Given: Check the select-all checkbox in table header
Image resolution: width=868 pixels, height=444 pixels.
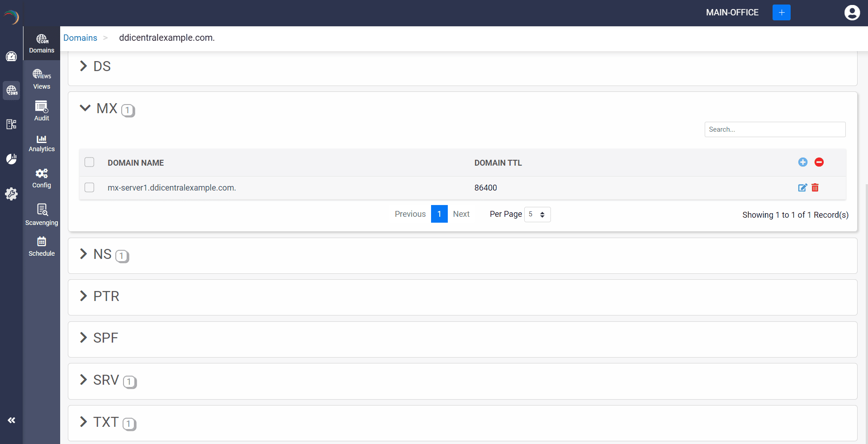Looking at the screenshot, I should click(90, 162).
